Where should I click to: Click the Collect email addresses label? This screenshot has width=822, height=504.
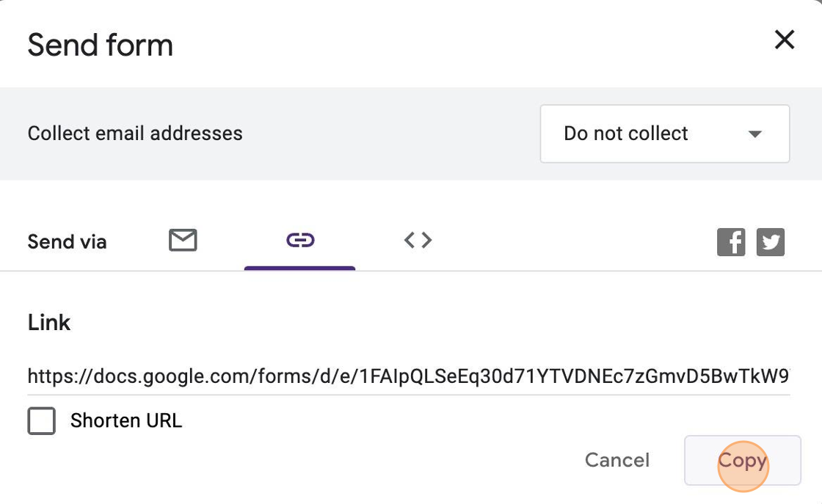[x=135, y=134]
